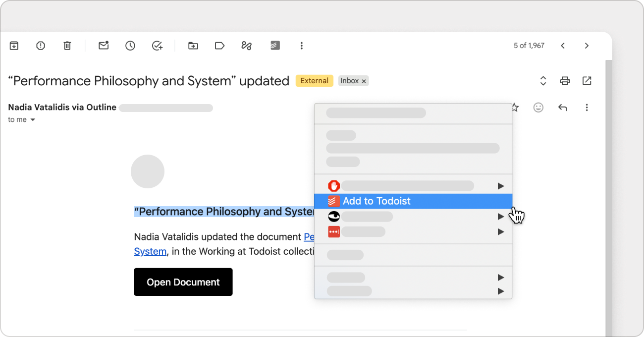Image resolution: width=644 pixels, height=337 pixels.
Task: Expand all messages in conversation
Action: (543, 81)
